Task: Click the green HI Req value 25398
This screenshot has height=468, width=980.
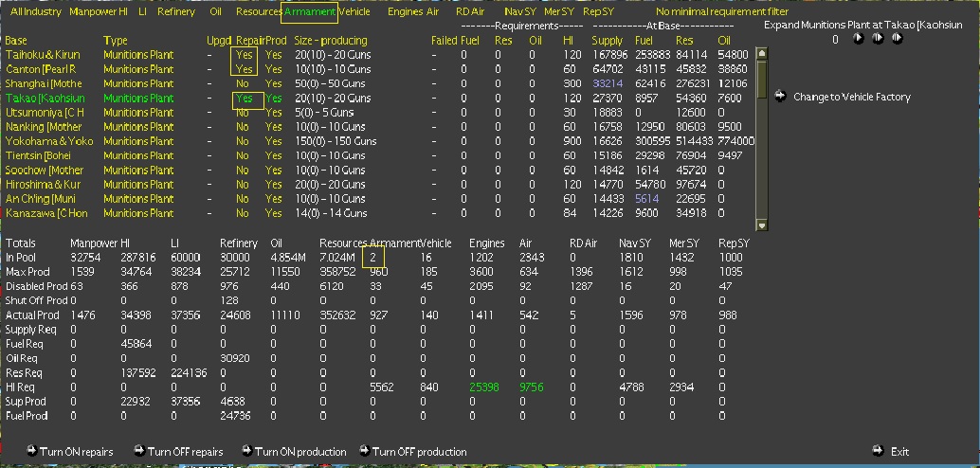Action: 483,387
